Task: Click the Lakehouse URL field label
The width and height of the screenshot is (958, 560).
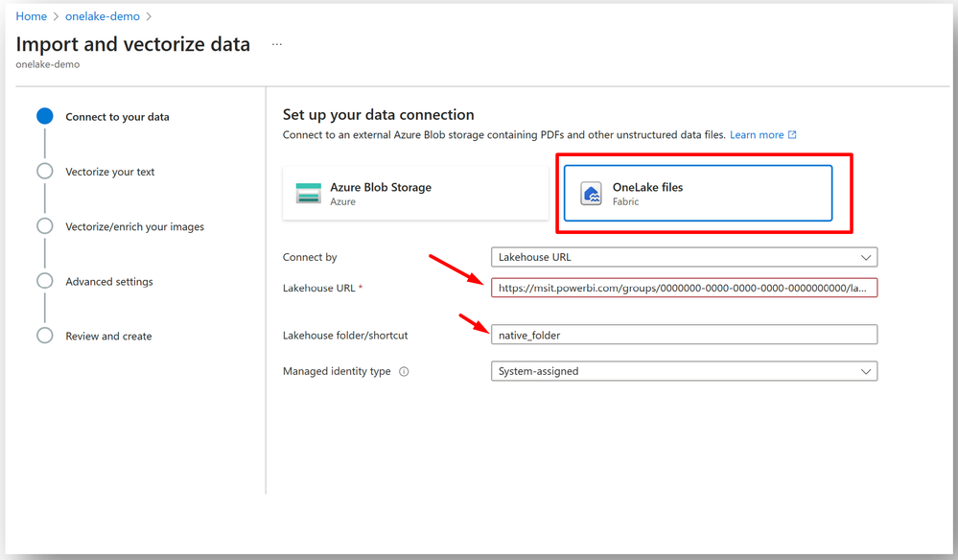Action: click(x=319, y=289)
